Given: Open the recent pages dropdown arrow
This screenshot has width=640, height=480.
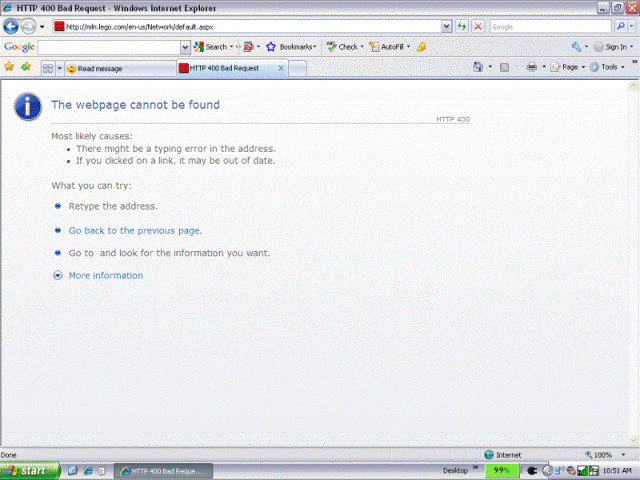Looking at the screenshot, I should (42, 27).
